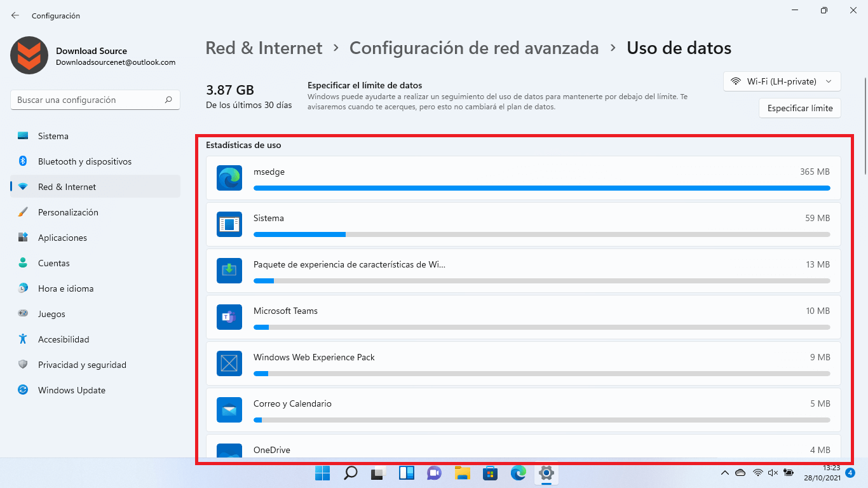Click the msedge usage progress bar
This screenshot has height=488, width=868.
[x=542, y=188]
